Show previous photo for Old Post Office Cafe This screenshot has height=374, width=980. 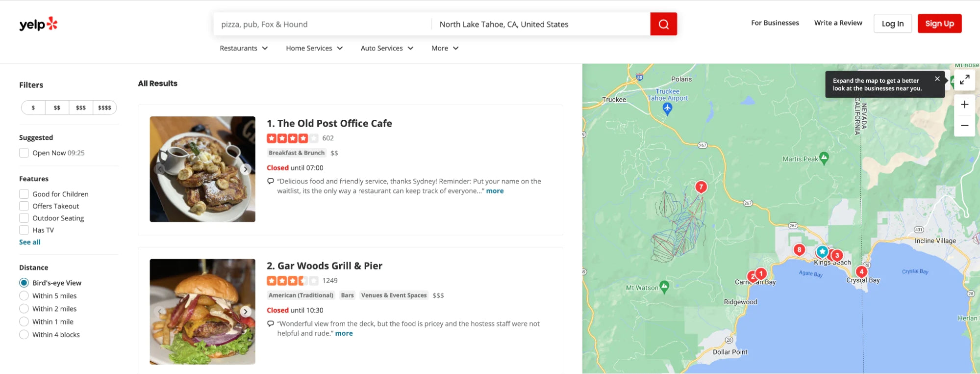pyautogui.click(x=160, y=169)
